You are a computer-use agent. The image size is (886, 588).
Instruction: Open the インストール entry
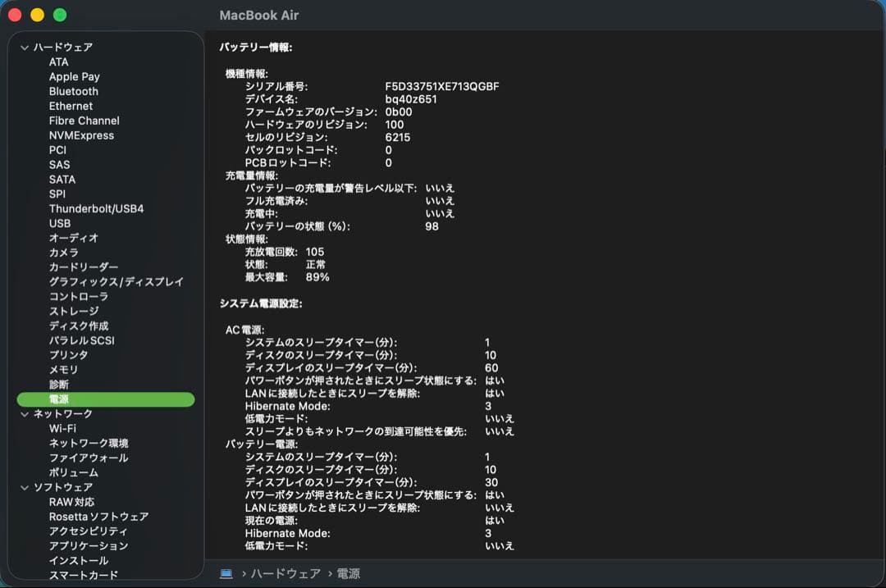pyautogui.click(x=79, y=561)
